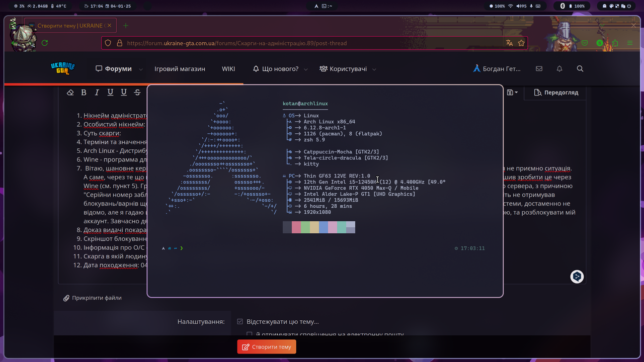Click the 'Створити тему' submit button

click(x=267, y=347)
